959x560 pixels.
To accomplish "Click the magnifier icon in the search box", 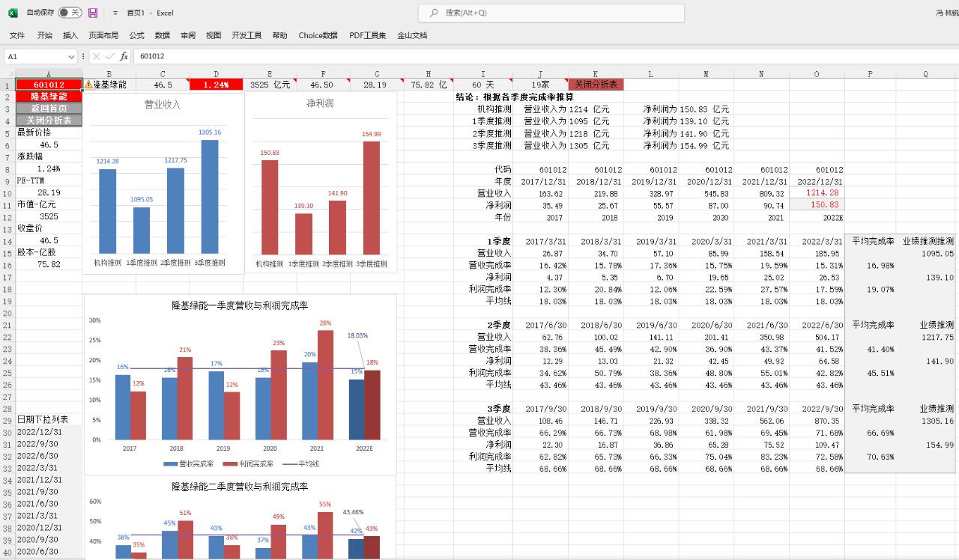I will click(x=434, y=13).
